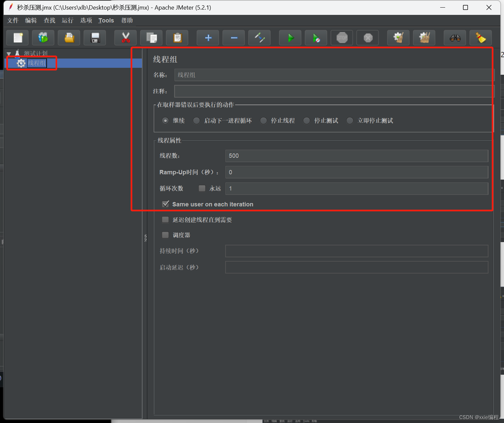504x423 pixels.
Task: Click the 持续时间 duration field
Action: (x=357, y=251)
